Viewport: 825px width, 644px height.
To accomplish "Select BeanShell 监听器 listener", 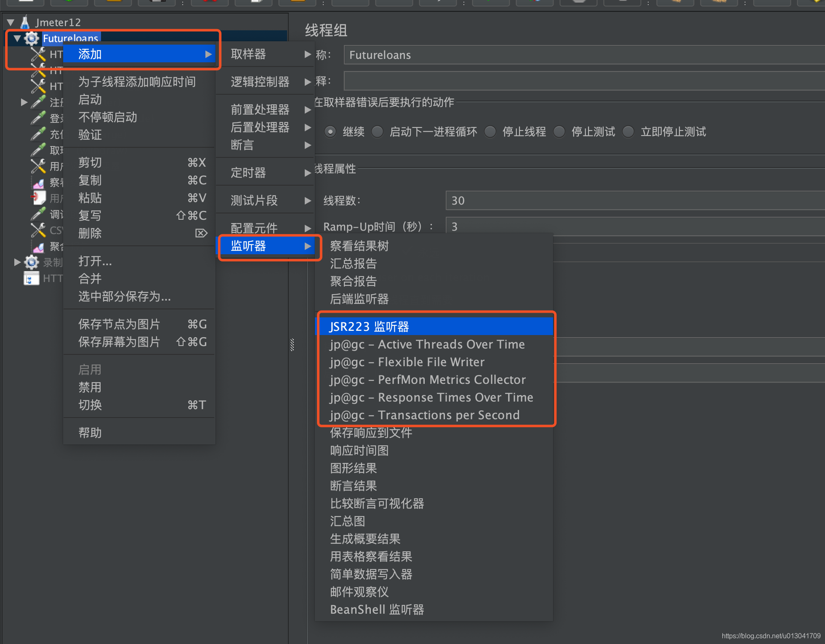I will coord(434,609).
